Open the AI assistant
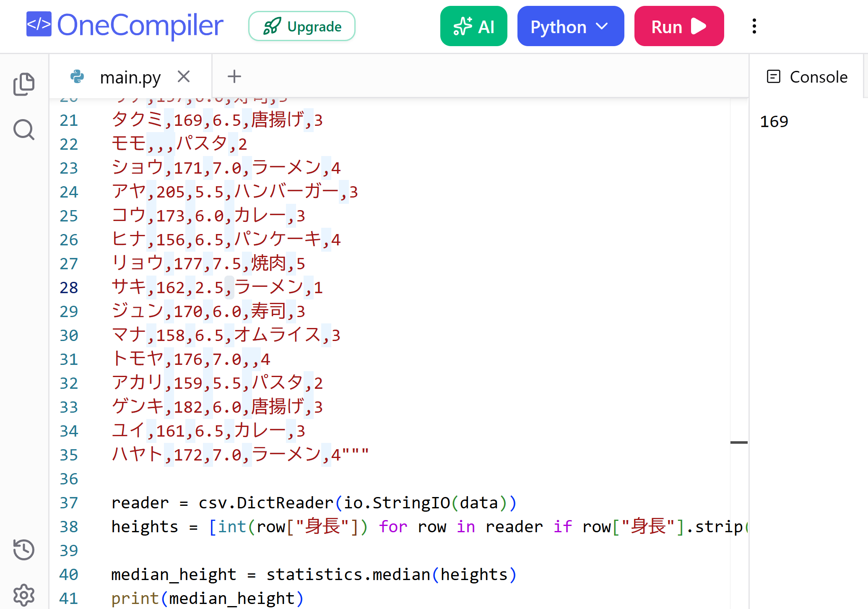 click(x=473, y=26)
